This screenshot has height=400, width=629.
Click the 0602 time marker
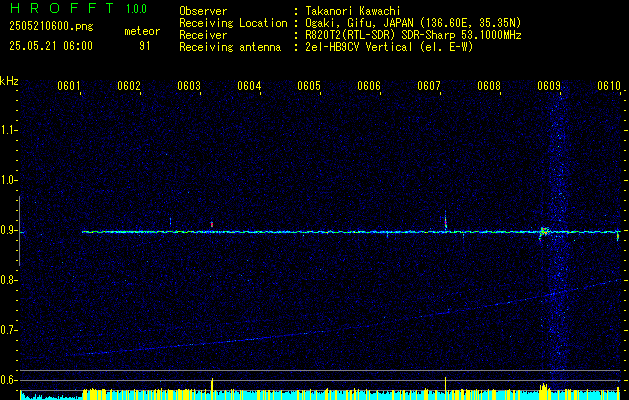pos(128,85)
